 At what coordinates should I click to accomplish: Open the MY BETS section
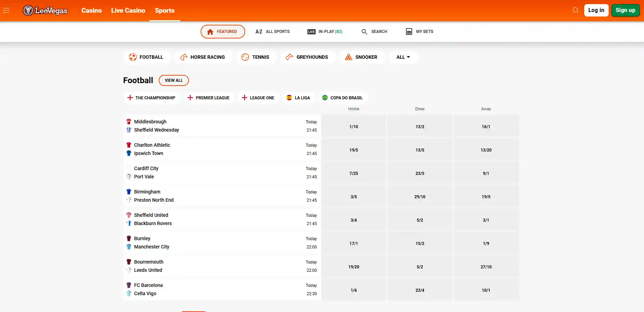[x=419, y=32]
